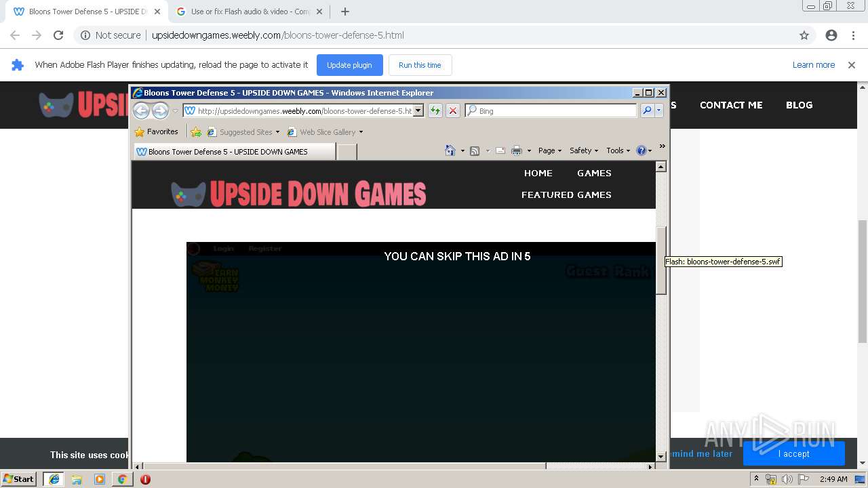Click Chrome back arrow

click(x=15, y=35)
